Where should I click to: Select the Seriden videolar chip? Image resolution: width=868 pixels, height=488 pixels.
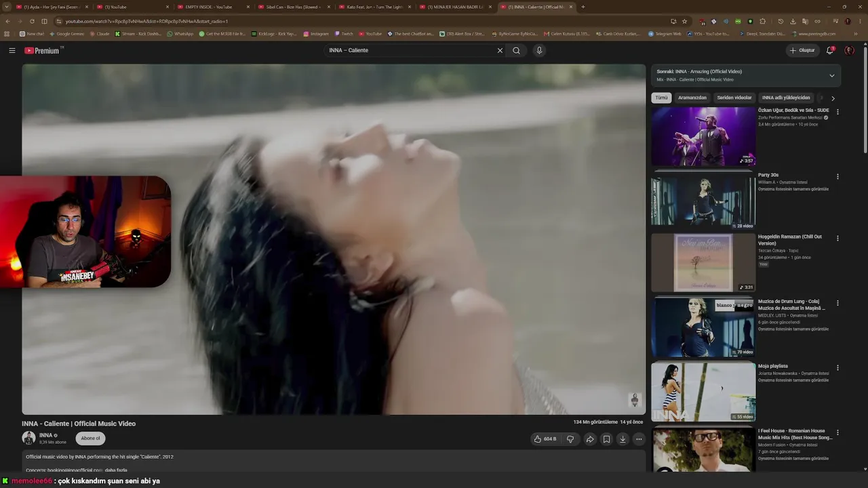(x=734, y=98)
